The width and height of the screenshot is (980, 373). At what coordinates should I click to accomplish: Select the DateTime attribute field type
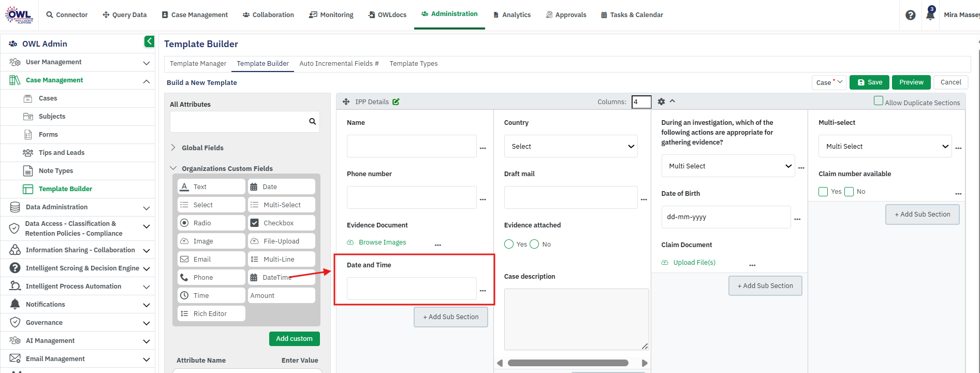point(282,277)
